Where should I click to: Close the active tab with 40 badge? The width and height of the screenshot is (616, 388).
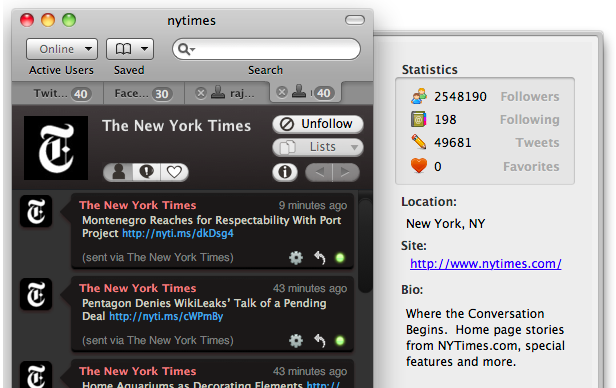282,92
